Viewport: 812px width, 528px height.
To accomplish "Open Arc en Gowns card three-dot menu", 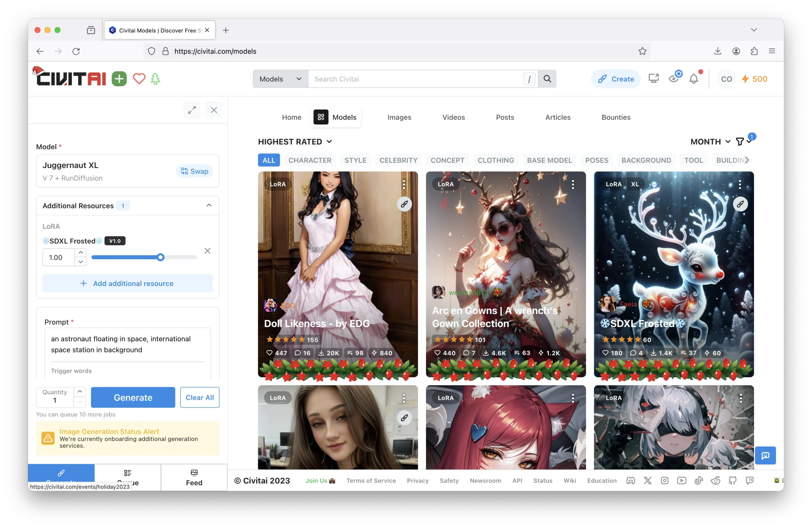I will tap(573, 185).
